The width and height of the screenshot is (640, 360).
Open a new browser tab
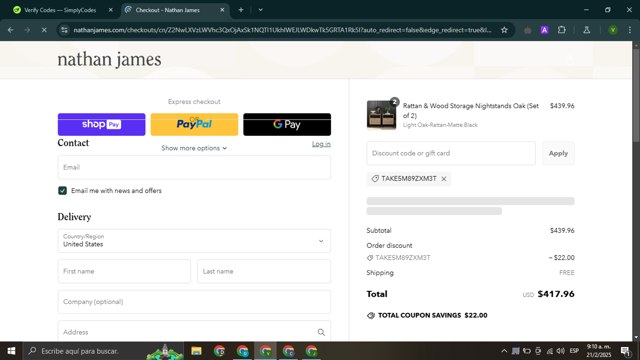241,10
